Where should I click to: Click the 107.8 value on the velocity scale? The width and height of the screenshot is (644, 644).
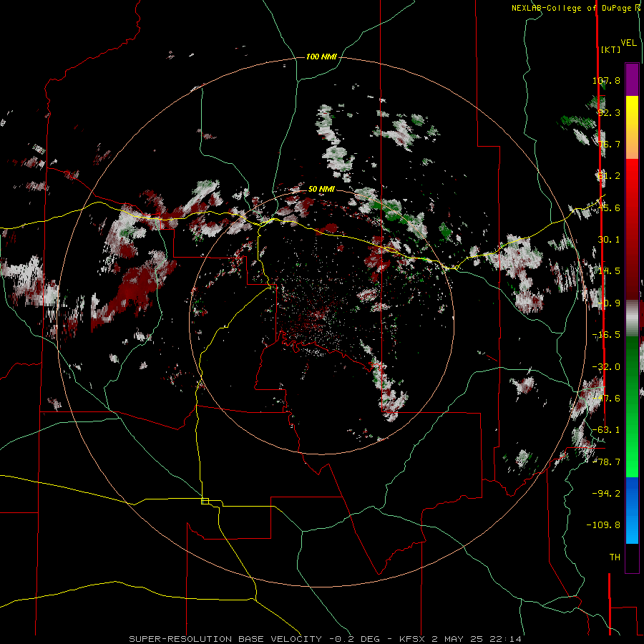point(606,80)
